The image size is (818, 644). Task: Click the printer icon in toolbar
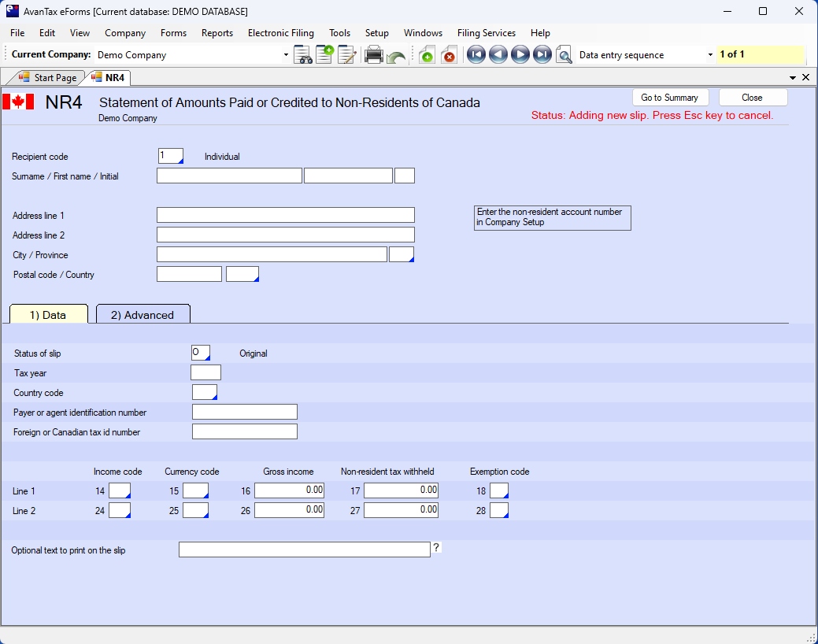click(x=374, y=55)
